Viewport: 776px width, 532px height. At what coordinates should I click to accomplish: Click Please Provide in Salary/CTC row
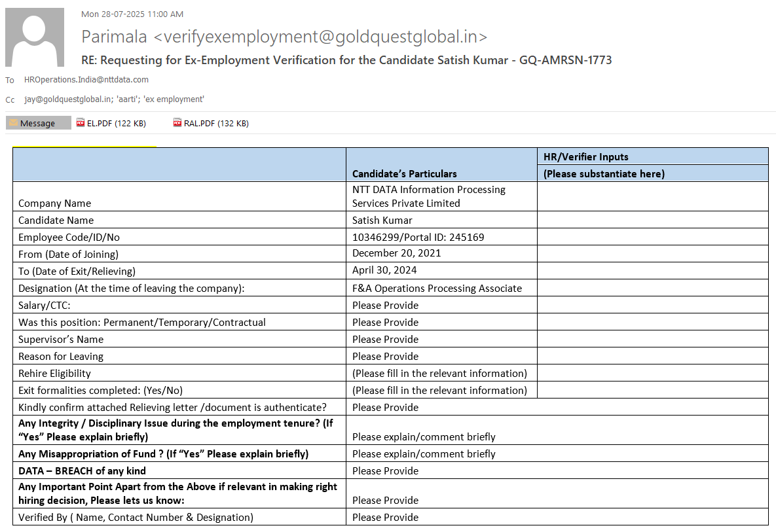pyautogui.click(x=385, y=305)
